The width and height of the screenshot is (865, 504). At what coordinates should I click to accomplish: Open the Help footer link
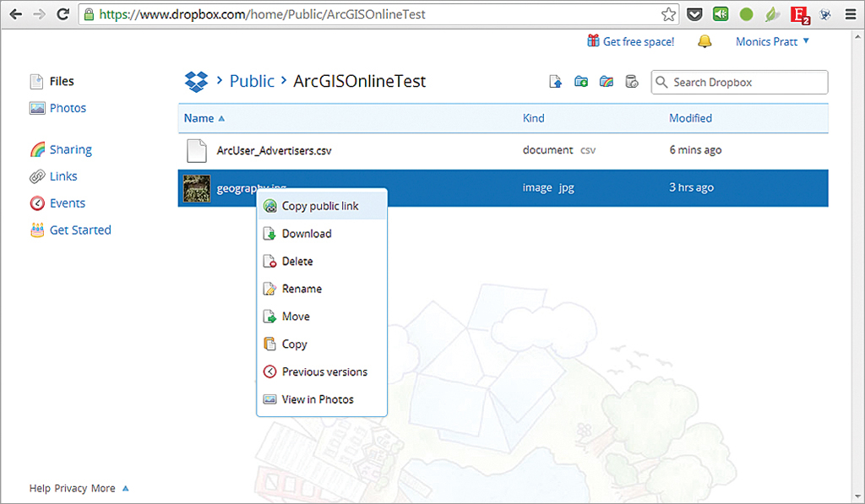[x=40, y=488]
